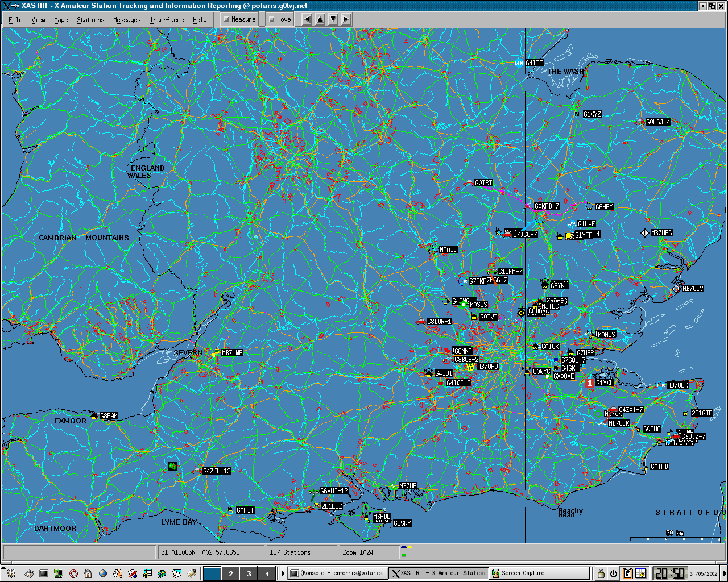Screen dimensions: 728x582
Task: Switch to Konsole window in taskbar
Action: click(x=338, y=573)
